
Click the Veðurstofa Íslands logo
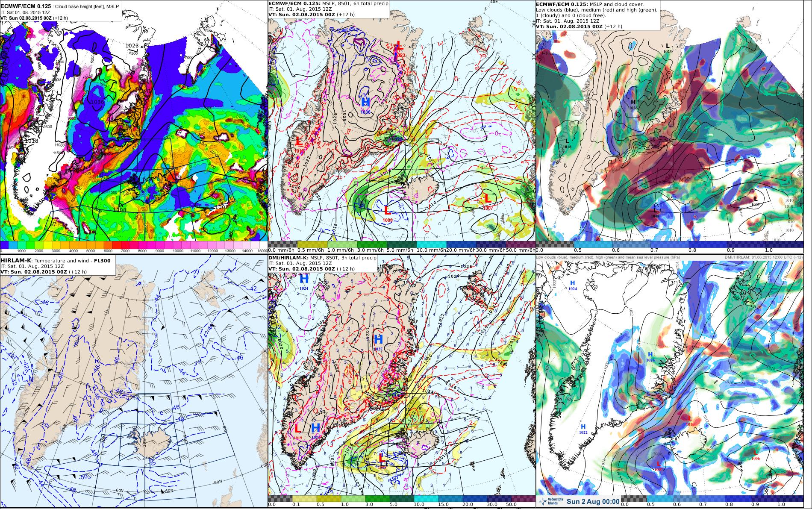tap(550, 502)
